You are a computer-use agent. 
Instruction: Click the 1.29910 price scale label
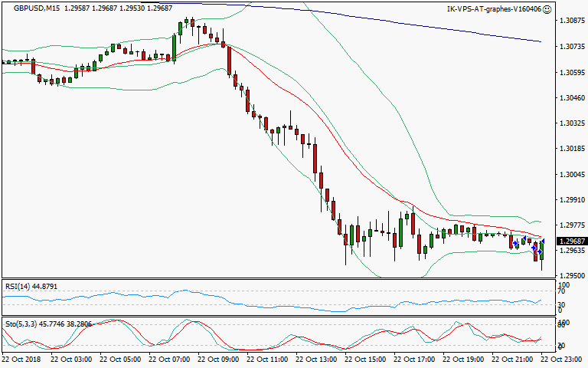pyautogui.click(x=566, y=199)
